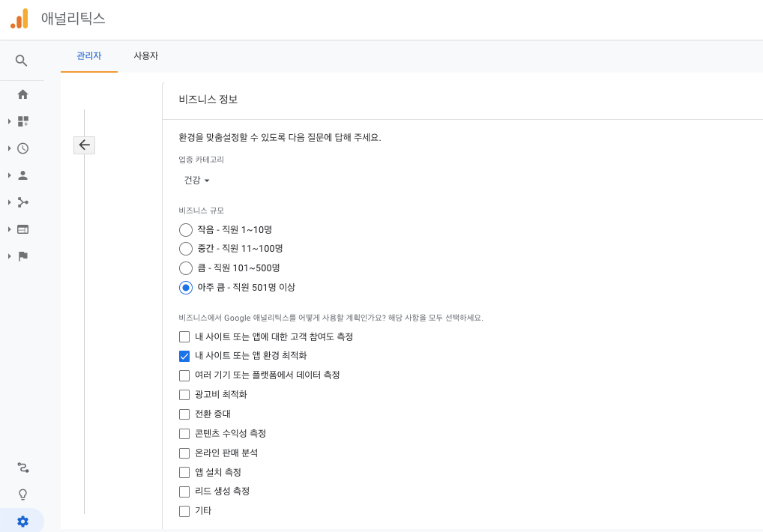763x532 pixels.
Task: Expand the reports section in the sidebar
Action: coord(22,121)
